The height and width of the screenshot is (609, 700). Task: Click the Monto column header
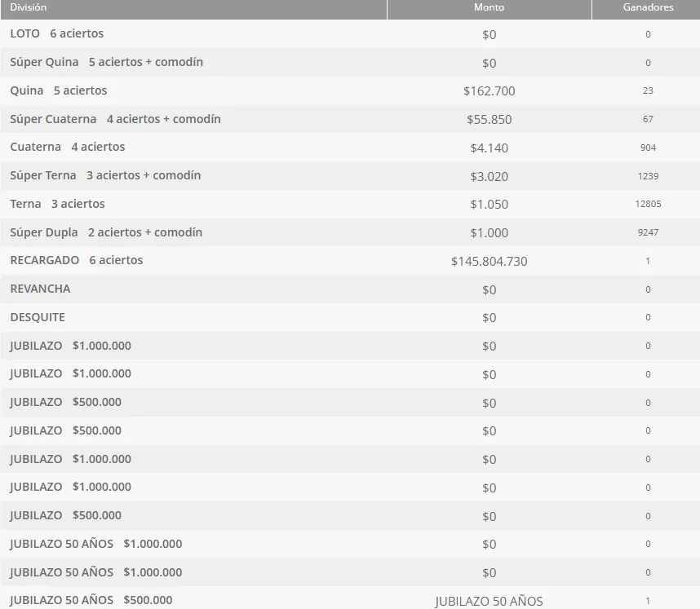[489, 7]
